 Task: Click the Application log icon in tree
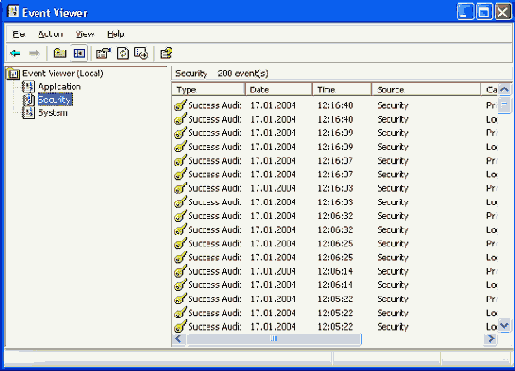(x=28, y=86)
